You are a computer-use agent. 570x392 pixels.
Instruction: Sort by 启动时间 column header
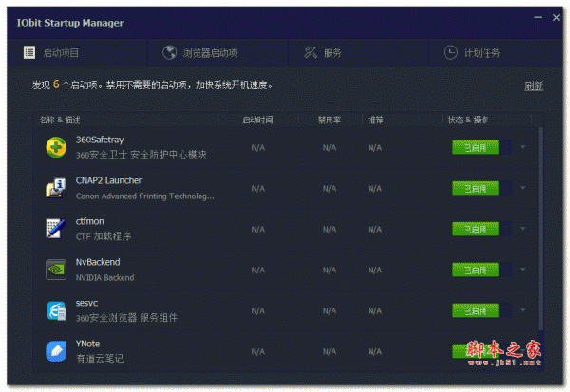[x=257, y=120]
